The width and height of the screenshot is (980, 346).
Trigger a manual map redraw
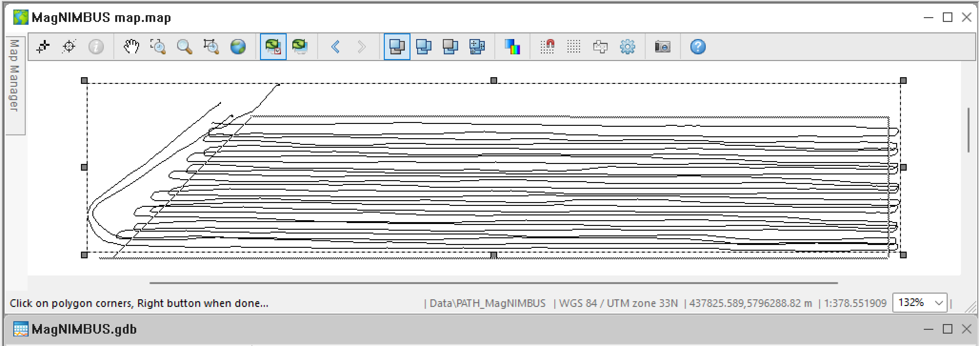300,46
